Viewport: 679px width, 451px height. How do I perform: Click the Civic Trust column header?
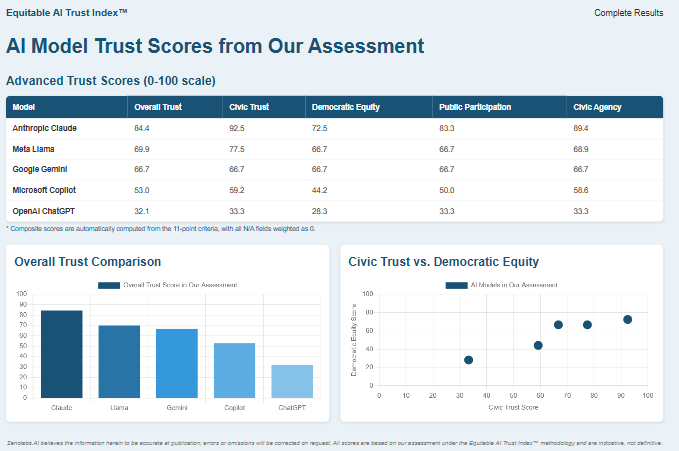pos(249,107)
